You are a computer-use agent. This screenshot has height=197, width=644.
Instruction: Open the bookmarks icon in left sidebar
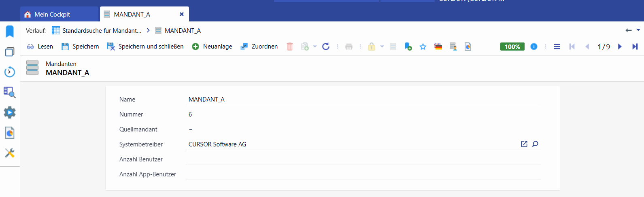[x=10, y=31]
